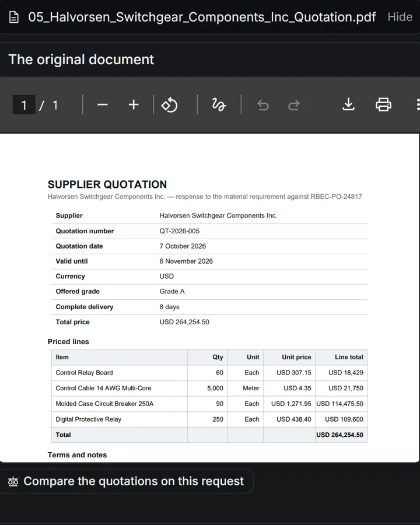Click 'The original document' heading
Screen dimensions: 420x525
[x=81, y=60]
